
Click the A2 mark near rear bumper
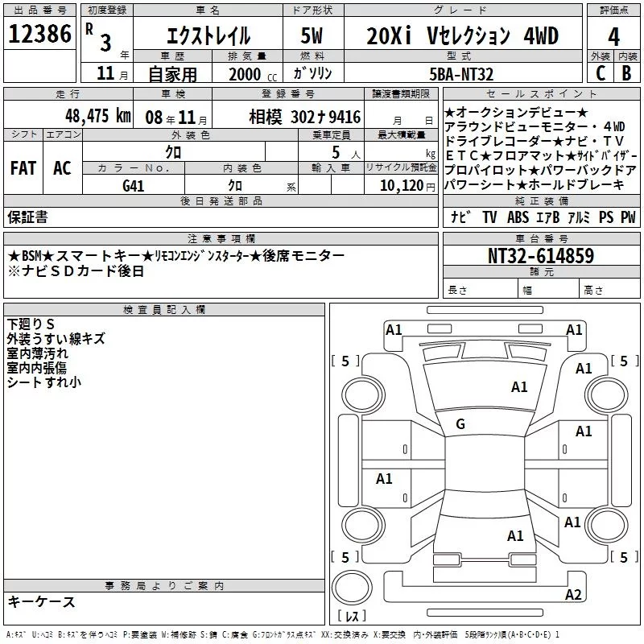pos(573,595)
